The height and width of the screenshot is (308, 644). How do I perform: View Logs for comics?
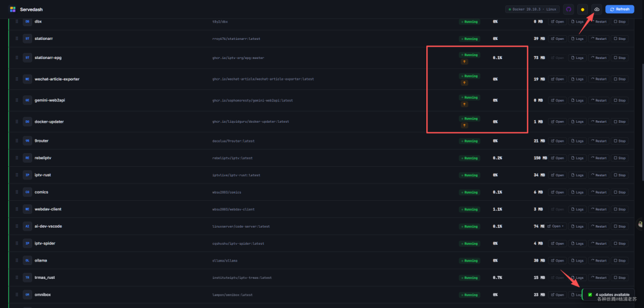tap(577, 192)
